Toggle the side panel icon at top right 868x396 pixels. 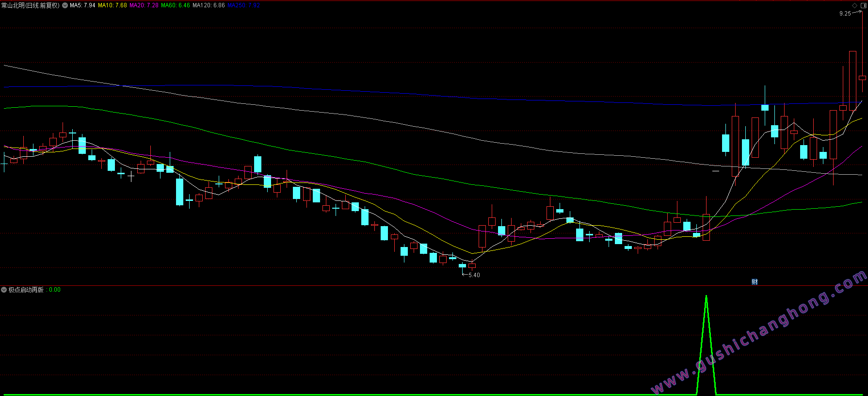pos(863,5)
